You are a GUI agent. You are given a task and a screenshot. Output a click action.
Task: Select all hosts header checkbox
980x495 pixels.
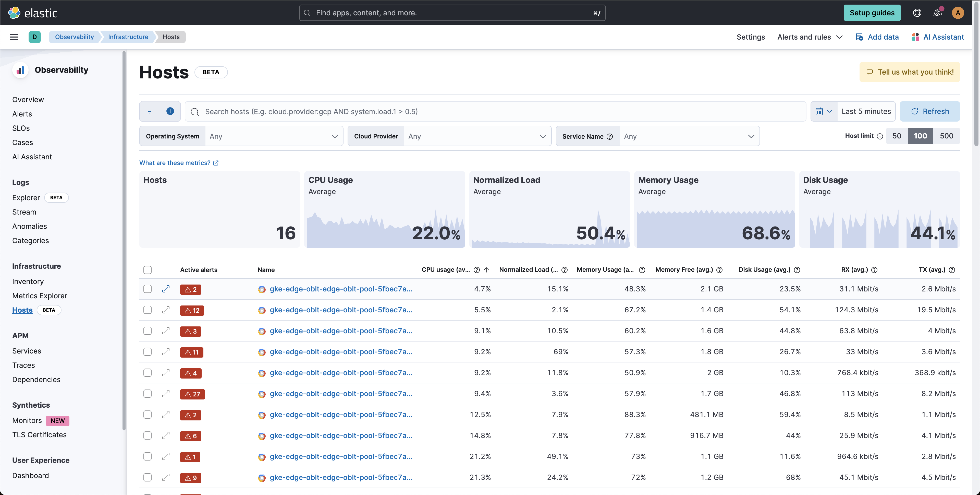pos(148,270)
